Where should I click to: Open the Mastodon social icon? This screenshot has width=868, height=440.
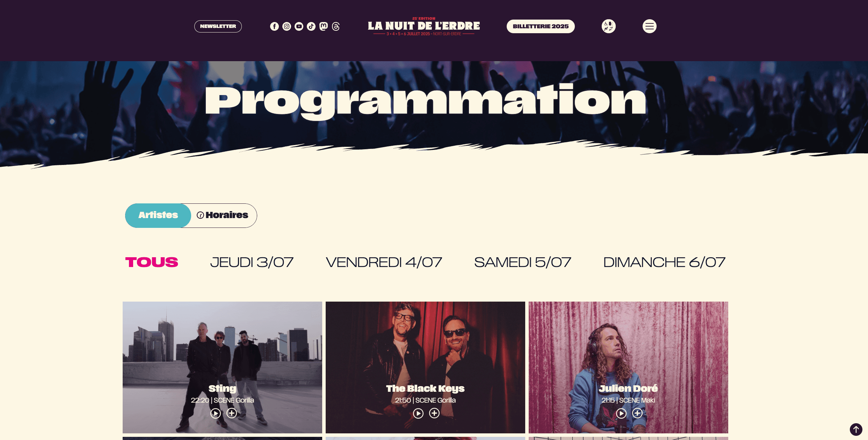(x=324, y=27)
